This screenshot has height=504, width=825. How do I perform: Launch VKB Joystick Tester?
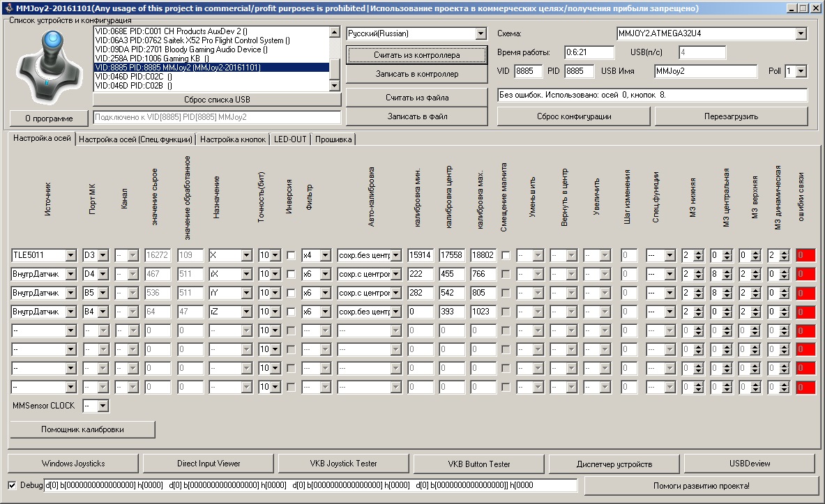343,464
